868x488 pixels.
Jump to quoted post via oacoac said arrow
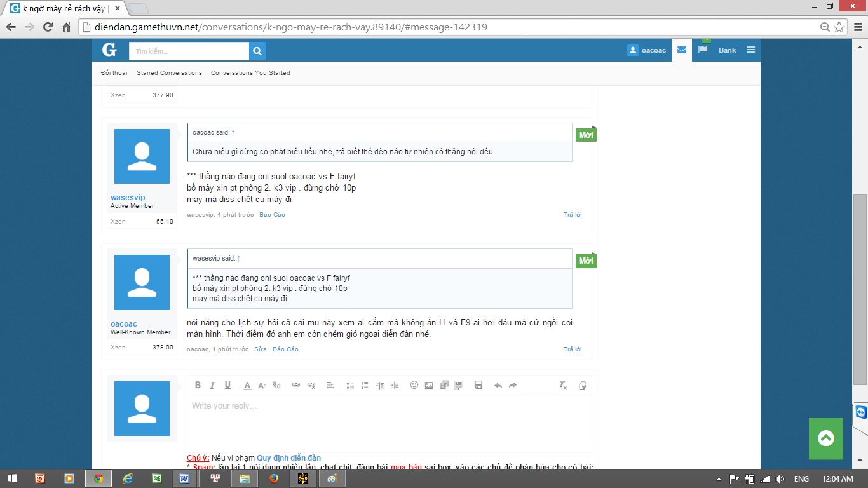(x=233, y=133)
